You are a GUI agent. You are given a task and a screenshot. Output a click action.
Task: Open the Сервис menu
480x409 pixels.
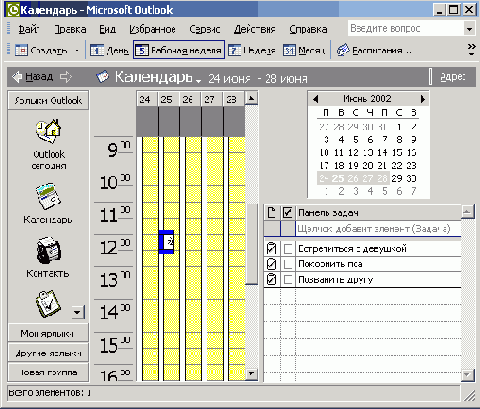[205, 29]
